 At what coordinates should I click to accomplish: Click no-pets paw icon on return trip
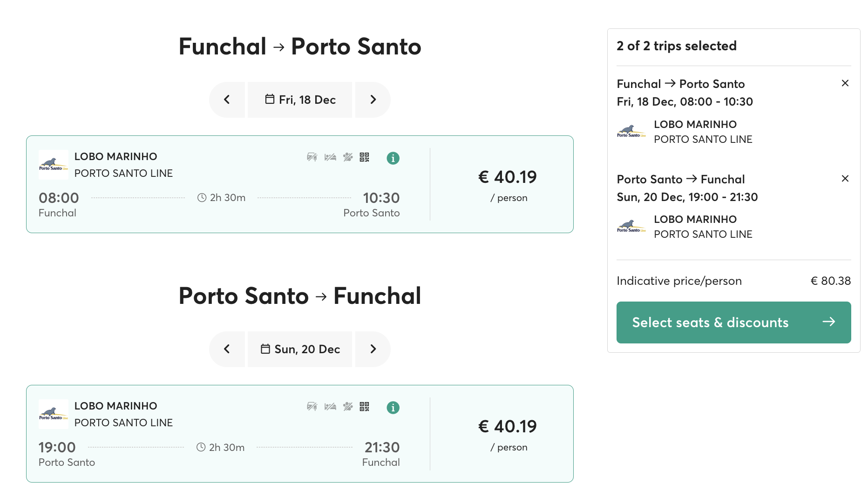(x=348, y=407)
